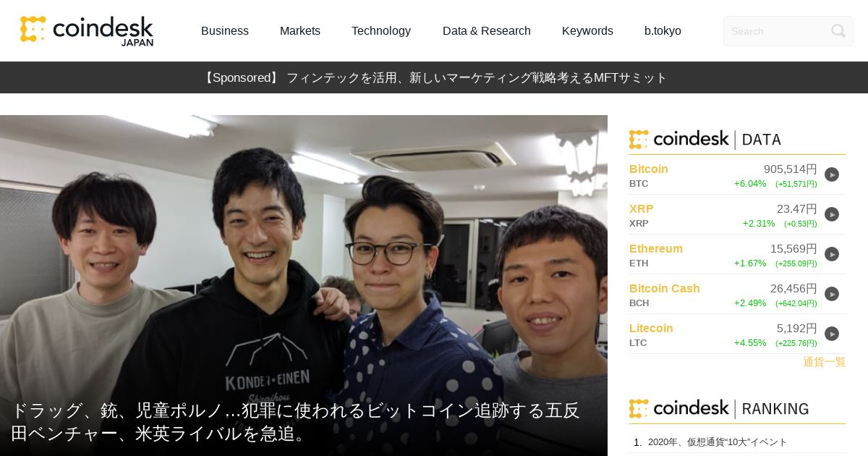Open ranking article 2020年、仮想通貨"10大"イベント
The image size is (868, 456).
tap(718, 442)
